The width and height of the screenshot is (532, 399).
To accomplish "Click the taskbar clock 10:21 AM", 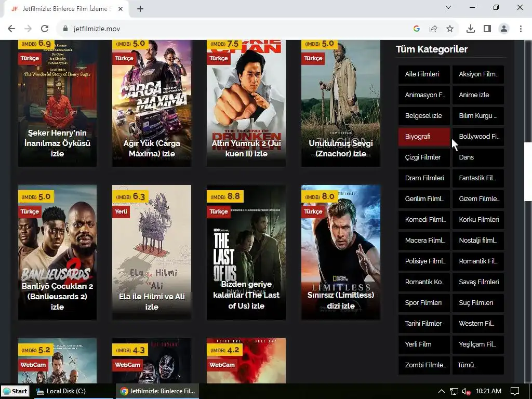I will (488, 391).
